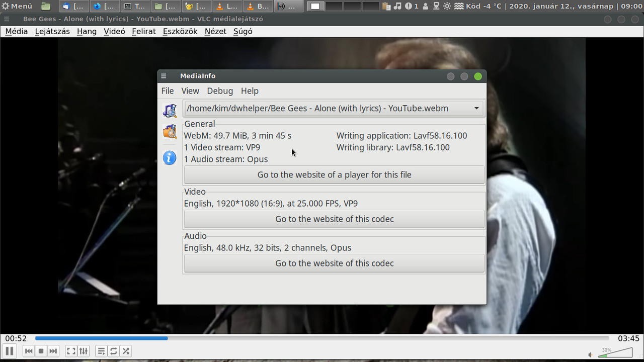
Task: Open the Menü application menu in panel
Action: (17, 6)
